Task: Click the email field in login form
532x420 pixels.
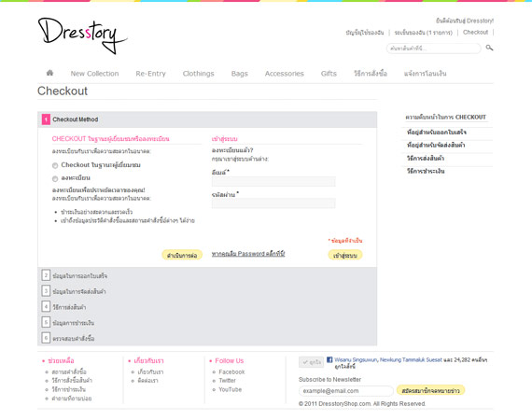Action: coord(273,182)
